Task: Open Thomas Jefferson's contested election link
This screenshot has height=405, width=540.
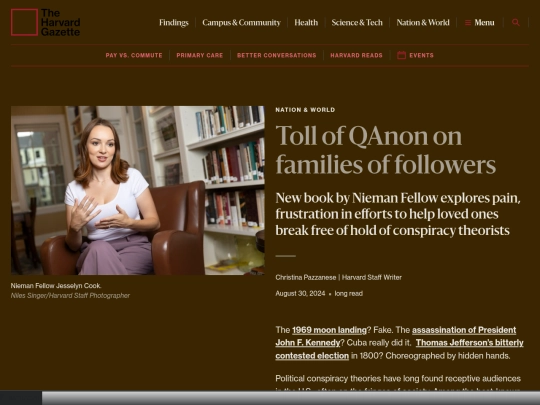Action: coord(399,349)
